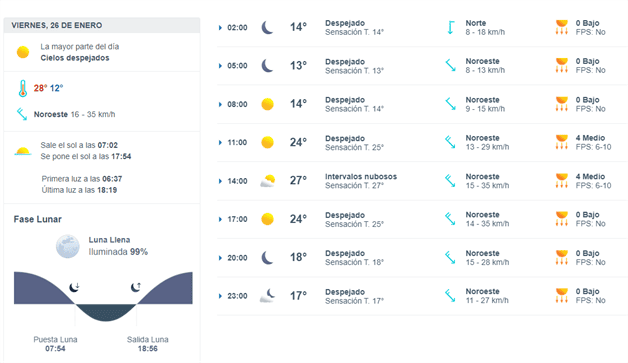
Task: Expand the 11:00 forecast details arrow
Action: [220, 143]
